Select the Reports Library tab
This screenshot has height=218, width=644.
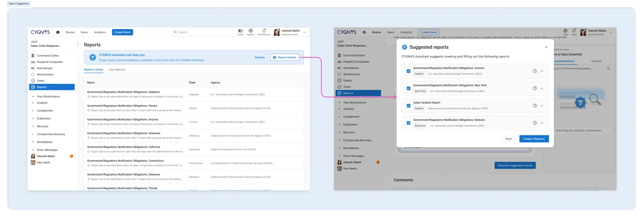pos(93,70)
